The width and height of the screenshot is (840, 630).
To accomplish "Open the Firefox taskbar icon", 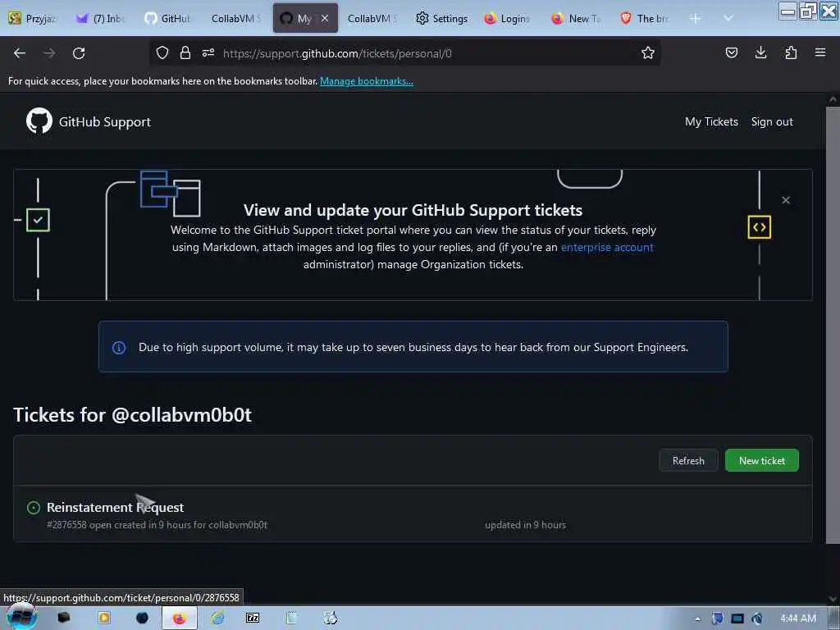I will [x=179, y=619].
